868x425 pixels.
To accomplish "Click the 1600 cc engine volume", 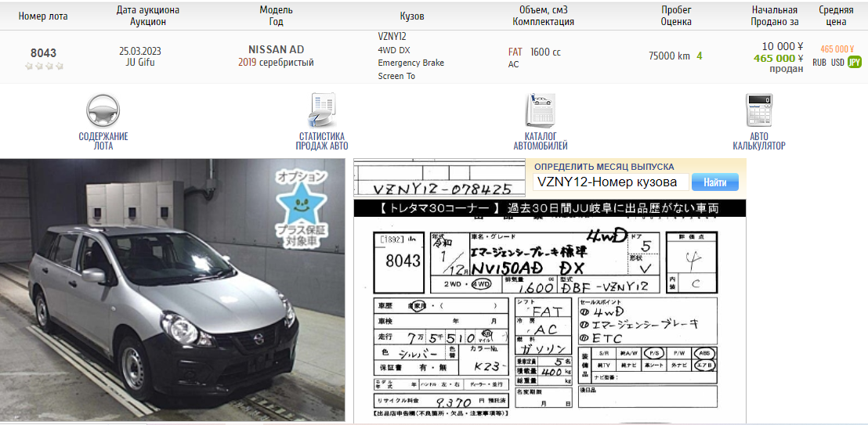I will click(545, 52).
